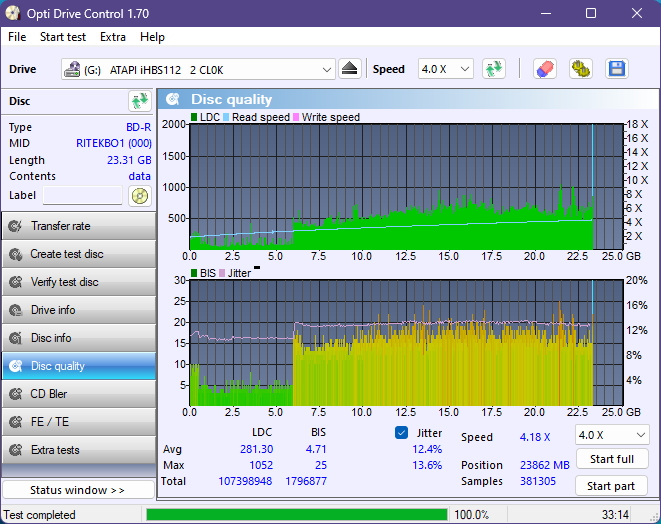Image resolution: width=661 pixels, height=524 pixels.
Task: Click the eraser icon in toolbar
Action: point(545,69)
